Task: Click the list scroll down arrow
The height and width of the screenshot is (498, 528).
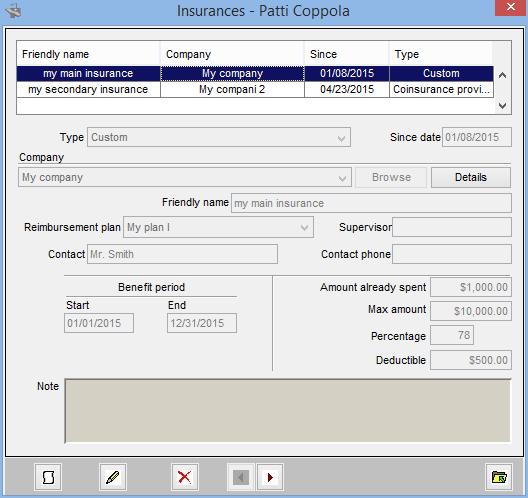Action: click(502, 106)
